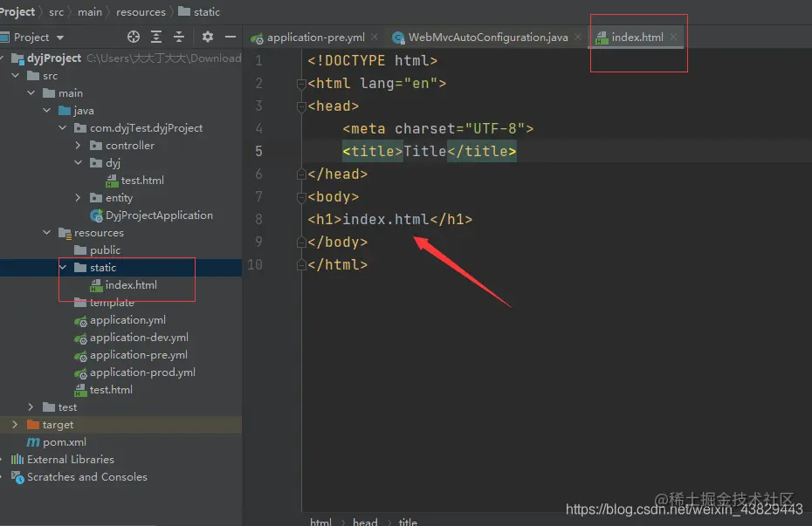Click the resources folder icon
Viewport: 812px width, 526px height.
point(65,233)
